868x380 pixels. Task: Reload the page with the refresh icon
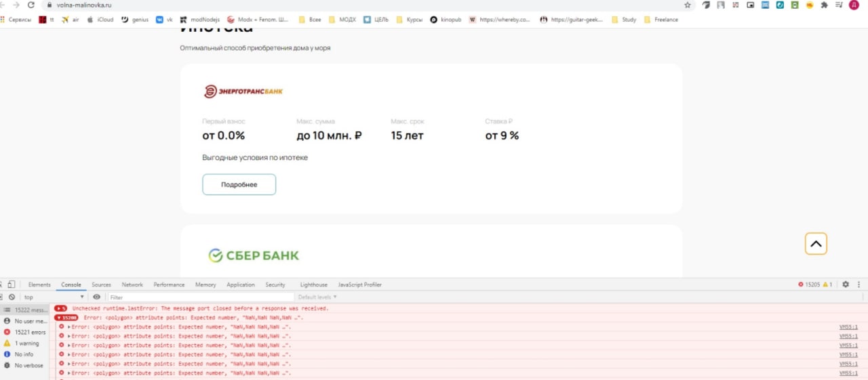[31, 5]
